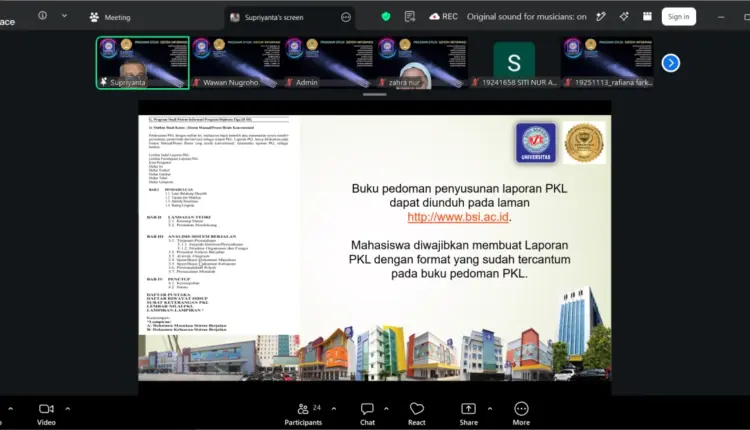Screen dimensions: 750x430
Task: Expand the Participants options caret
Action: coord(334,409)
